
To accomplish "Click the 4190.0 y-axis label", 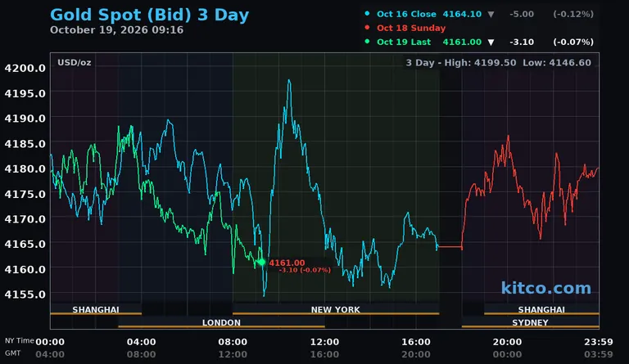I will (x=25, y=119).
